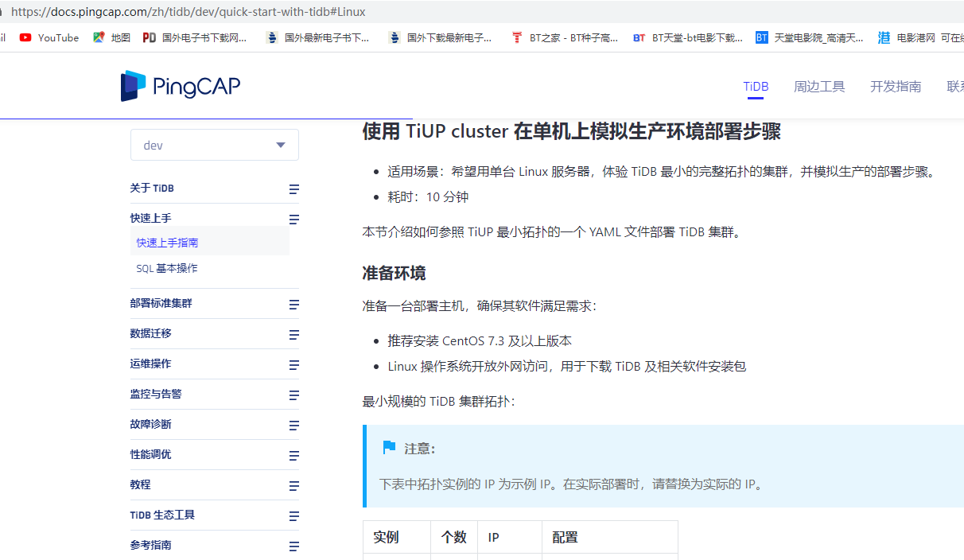Open the 快速上手指南 sidebar link
This screenshot has height=560, width=964.
pyautogui.click(x=168, y=243)
